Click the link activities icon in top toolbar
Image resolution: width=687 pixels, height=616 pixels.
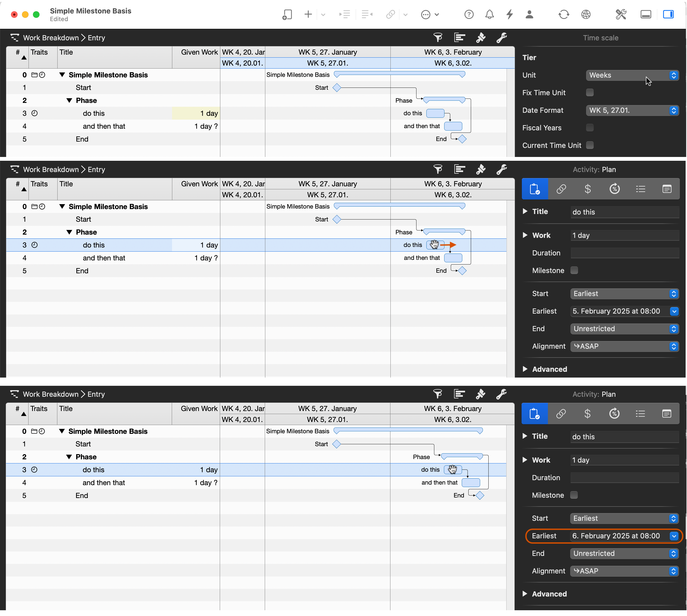(x=390, y=15)
